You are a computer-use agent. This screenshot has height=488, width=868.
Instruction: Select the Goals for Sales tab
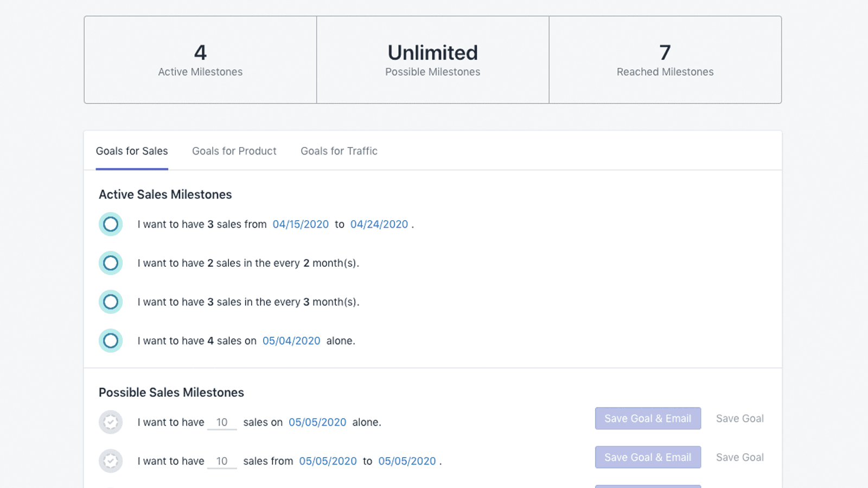point(132,151)
